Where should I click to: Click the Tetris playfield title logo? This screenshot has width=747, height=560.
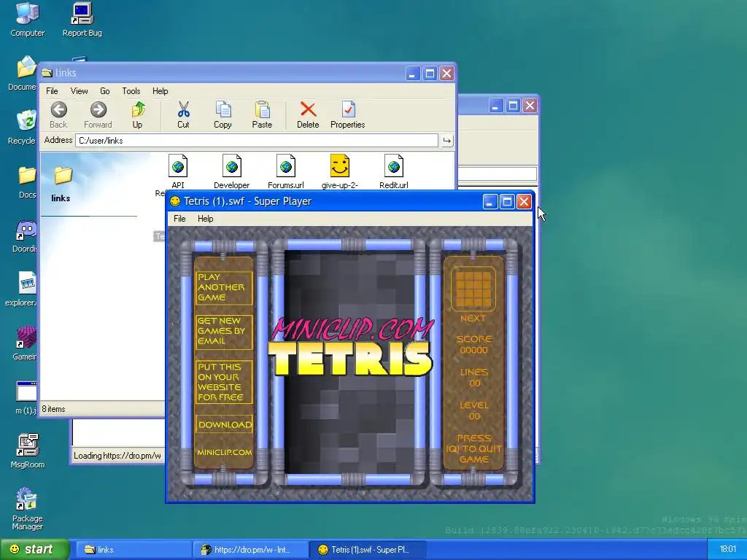[x=351, y=346]
